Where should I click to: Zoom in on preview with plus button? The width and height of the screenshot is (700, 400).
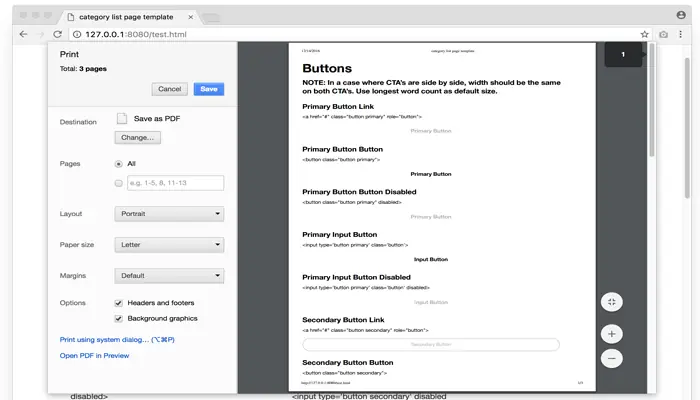[612, 334]
